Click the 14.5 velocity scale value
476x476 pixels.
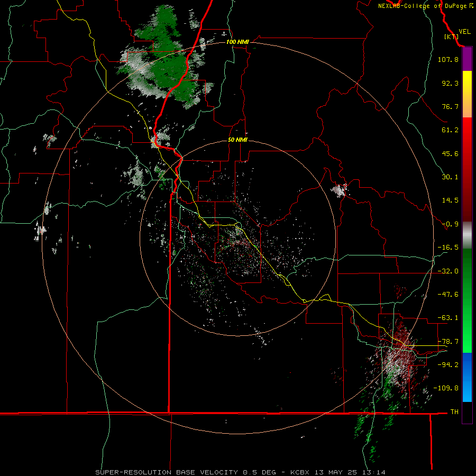pos(450,200)
